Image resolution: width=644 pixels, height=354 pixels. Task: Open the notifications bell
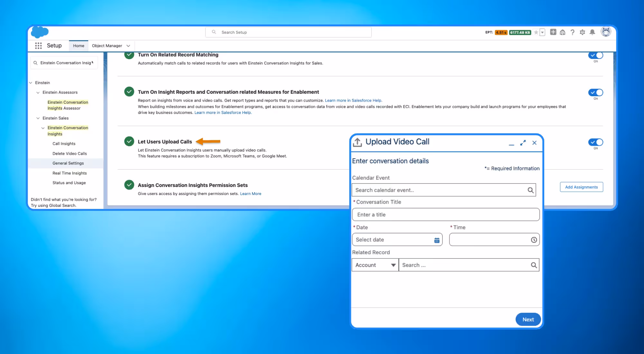[592, 32]
